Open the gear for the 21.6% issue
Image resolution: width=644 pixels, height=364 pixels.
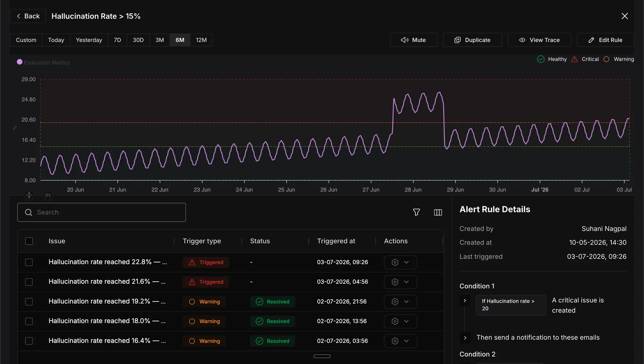pyautogui.click(x=395, y=282)
